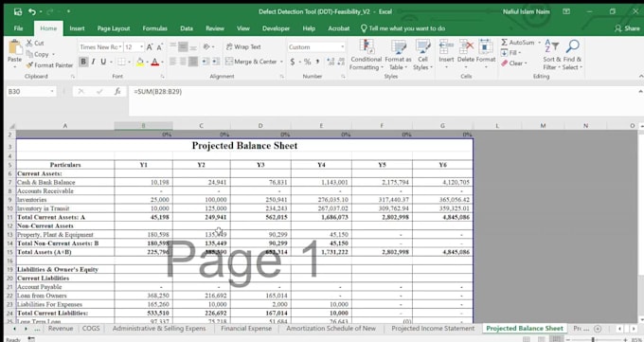
Task: Click the AutoSum sigma icon
Action: tap(505, 43)
